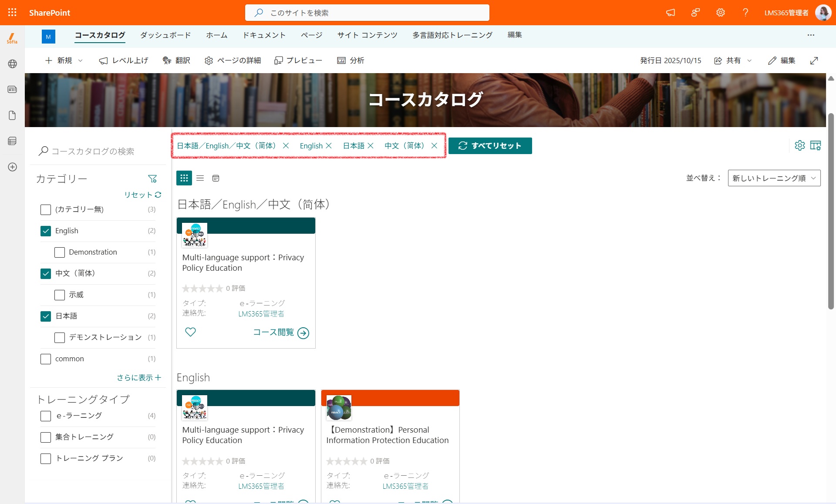Click the category filter funnel icon
This screenshot has height=504, width=836.
click(x=152, y=179)
